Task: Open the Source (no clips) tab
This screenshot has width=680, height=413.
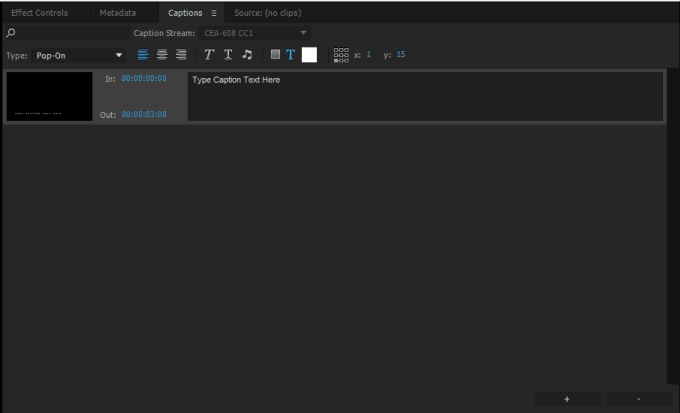Action: 268,13
